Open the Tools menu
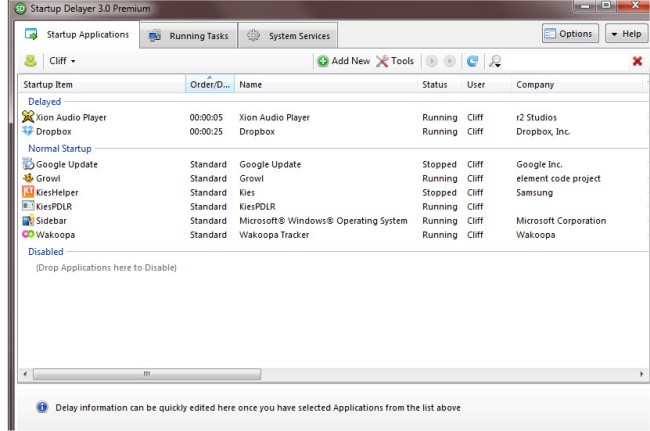The height and width of the screenshot is (431, 650). point(395,61)
